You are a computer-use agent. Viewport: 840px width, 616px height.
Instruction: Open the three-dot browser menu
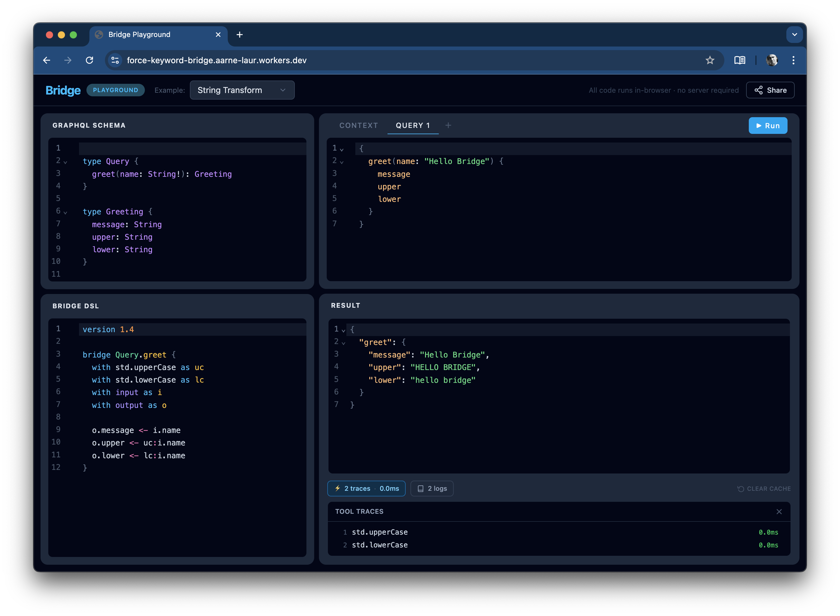click(794, 60)
